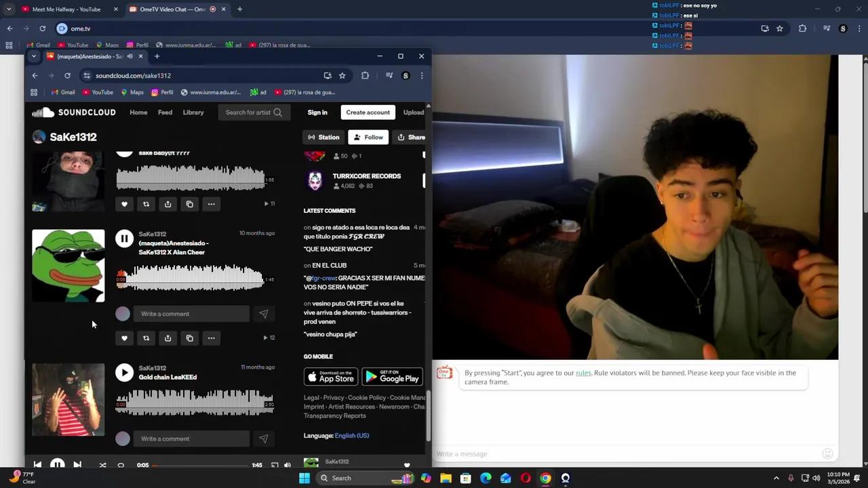Open more options for sake babyUrt track
The image size is (868, 488).
pos(211,204)
